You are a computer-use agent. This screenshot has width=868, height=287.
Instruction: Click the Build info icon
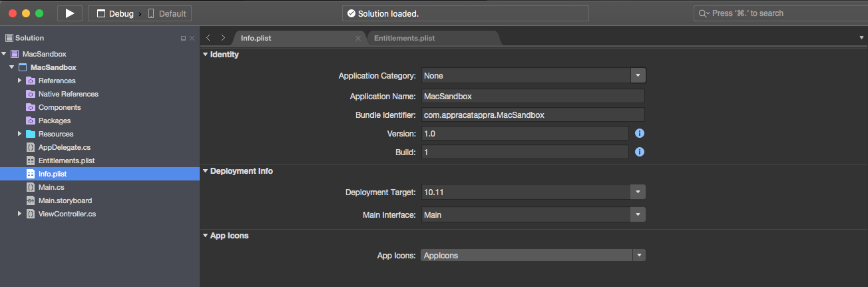[x=639, y=152]
